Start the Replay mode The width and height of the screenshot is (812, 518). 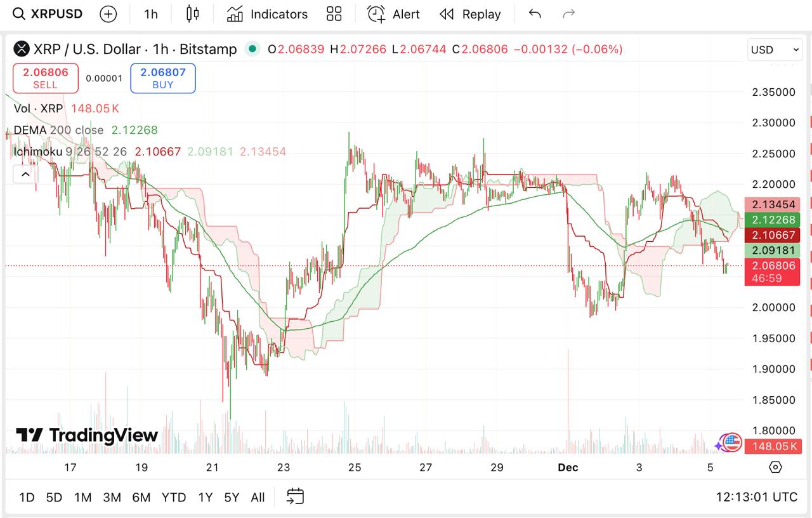(469, 14)
